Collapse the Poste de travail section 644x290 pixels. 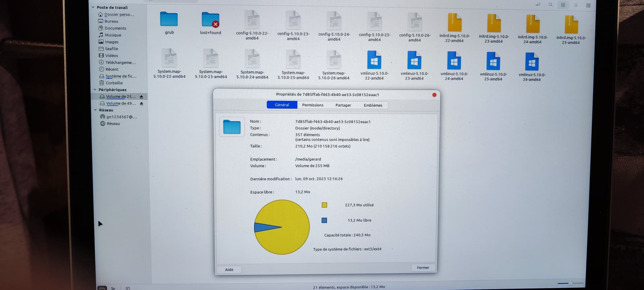coord(93,7)
